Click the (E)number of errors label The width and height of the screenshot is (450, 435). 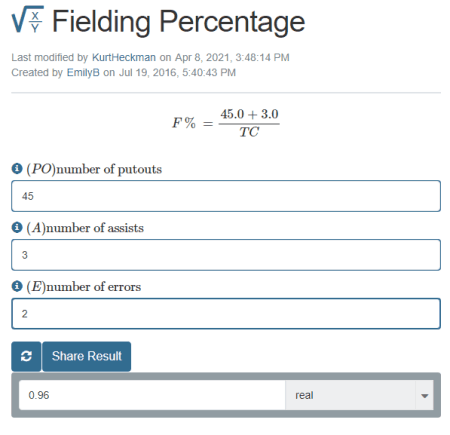pos(84,287)
